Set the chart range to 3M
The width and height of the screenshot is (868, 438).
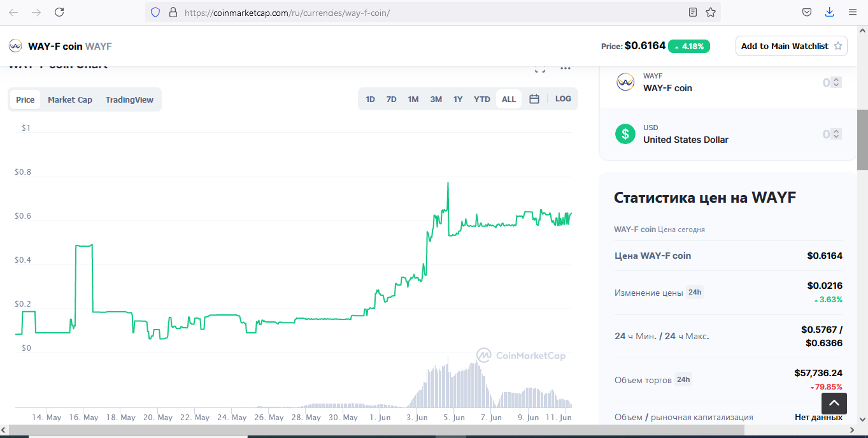(436, 99)
